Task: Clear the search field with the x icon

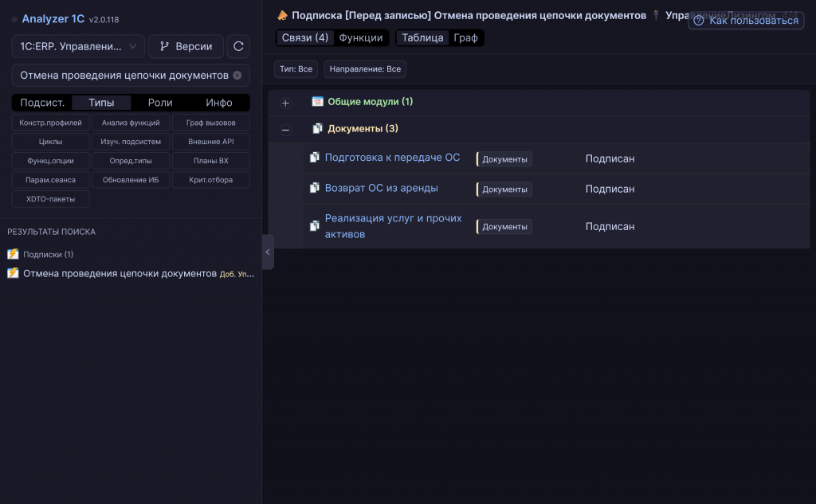Action: coord(237,76)
